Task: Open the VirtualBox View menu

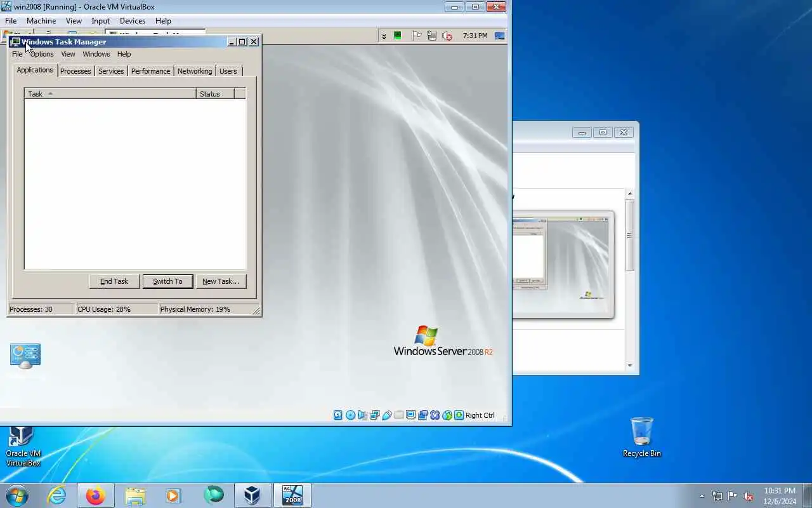Action: (74, 21)
